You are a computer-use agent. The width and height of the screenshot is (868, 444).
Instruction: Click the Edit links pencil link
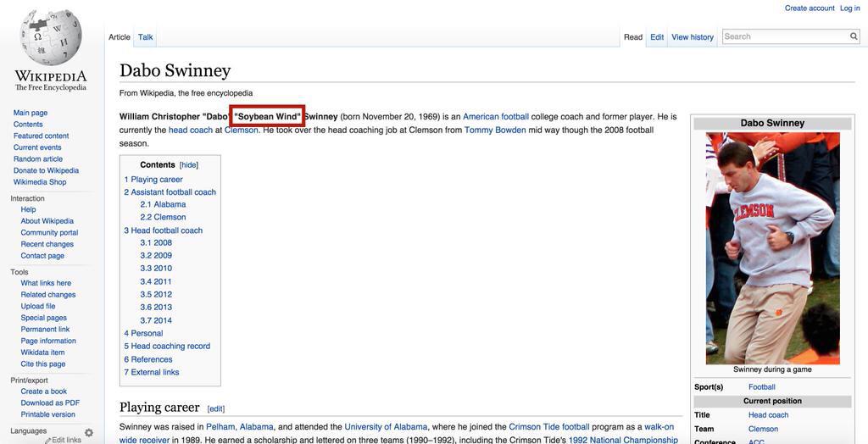(63, 440)
